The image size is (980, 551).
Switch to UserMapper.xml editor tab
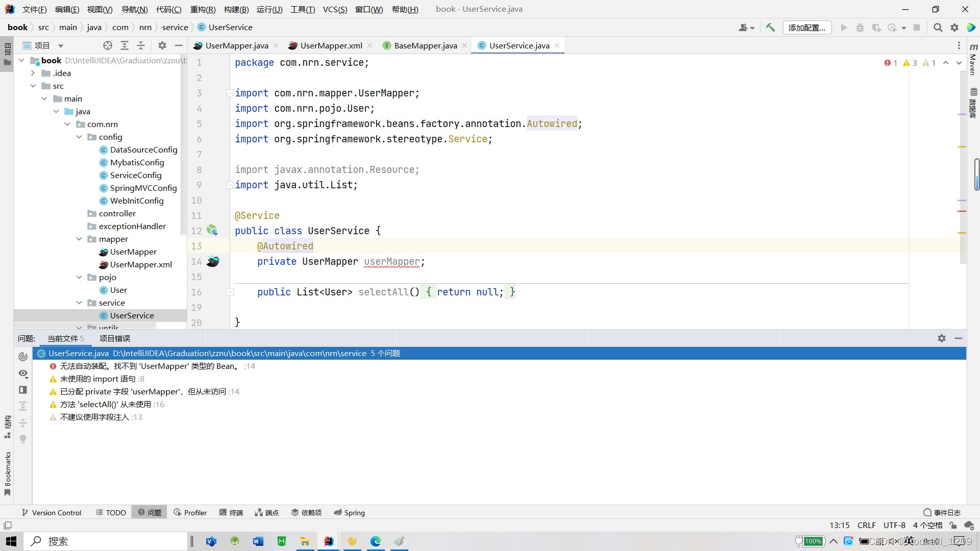(x=330, y=45)
